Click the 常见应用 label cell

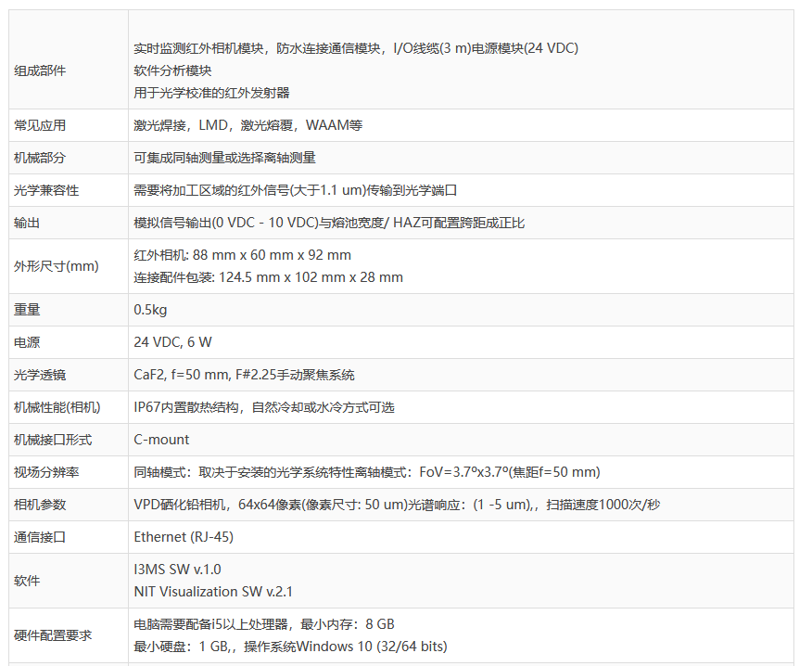(x=40, y=125)
